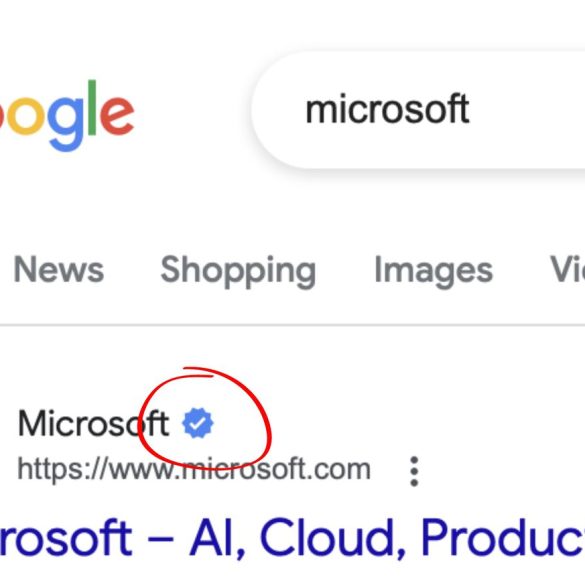Show about-this-result menu via vertical dots
Image resolution: width=585 pixels, height=585 pixels.
click(x=414, y=471)
